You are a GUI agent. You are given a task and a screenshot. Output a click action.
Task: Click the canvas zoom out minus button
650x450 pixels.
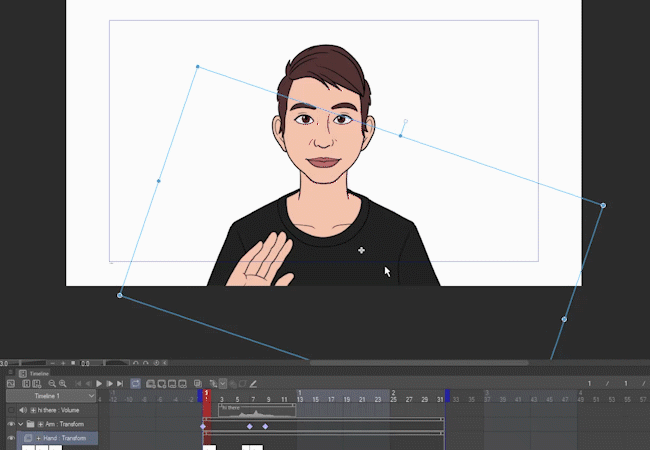point(53,363)
